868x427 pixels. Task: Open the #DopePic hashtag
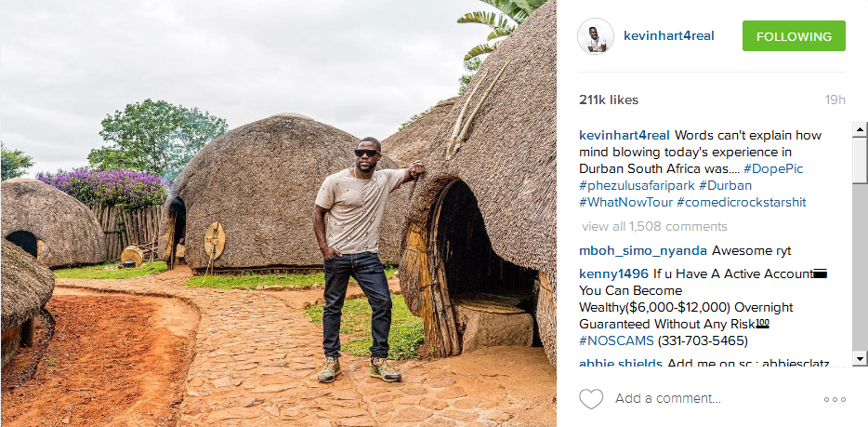(773, 169)
